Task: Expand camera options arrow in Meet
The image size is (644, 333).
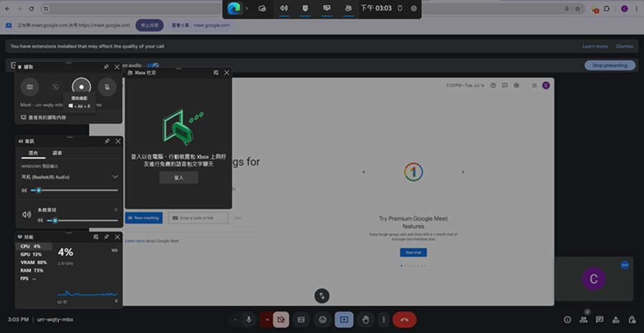Action: point(268,320)
